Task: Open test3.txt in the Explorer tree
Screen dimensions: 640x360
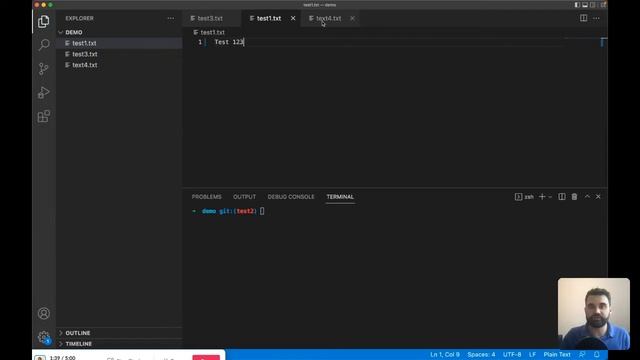Action: (120, 54)
